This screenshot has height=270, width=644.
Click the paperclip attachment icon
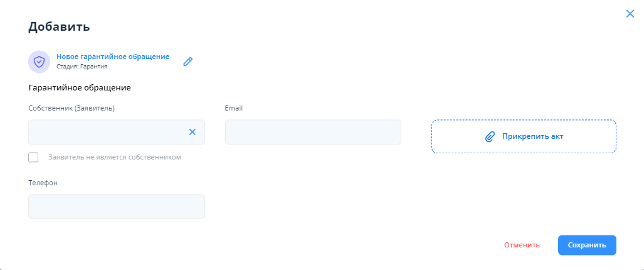[x=490, y=136]
